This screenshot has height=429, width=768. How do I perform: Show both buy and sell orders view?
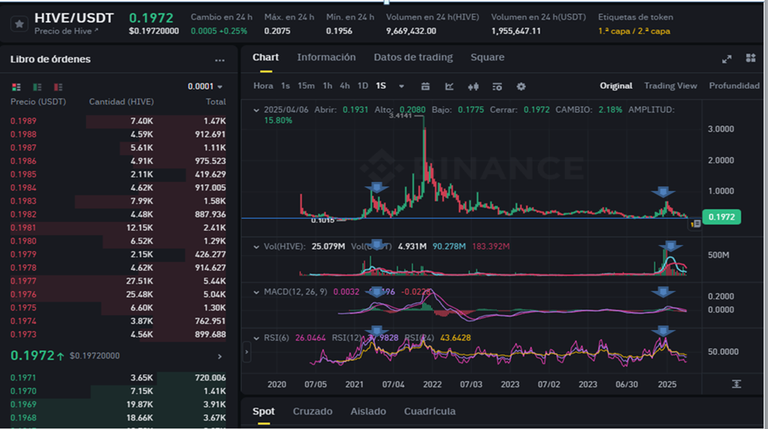pyautogui.click(x=16, y=87)
